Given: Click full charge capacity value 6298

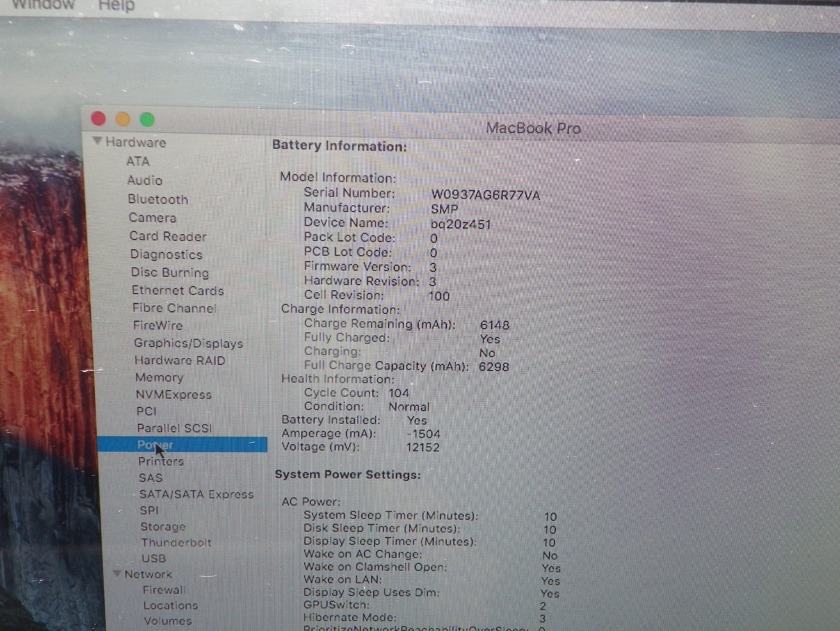Looking at the screenshot, I should pyautogui.click(x=494, y=366).
